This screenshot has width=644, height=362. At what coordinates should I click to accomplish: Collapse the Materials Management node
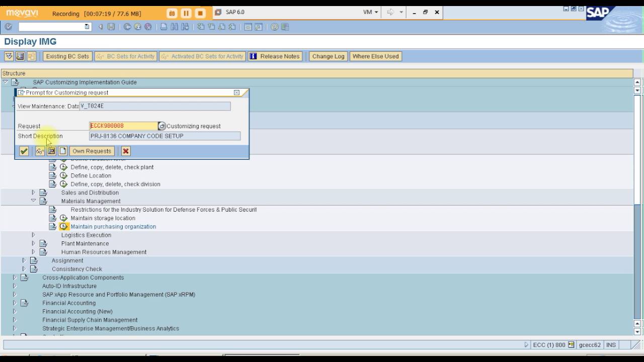[33, 201]
